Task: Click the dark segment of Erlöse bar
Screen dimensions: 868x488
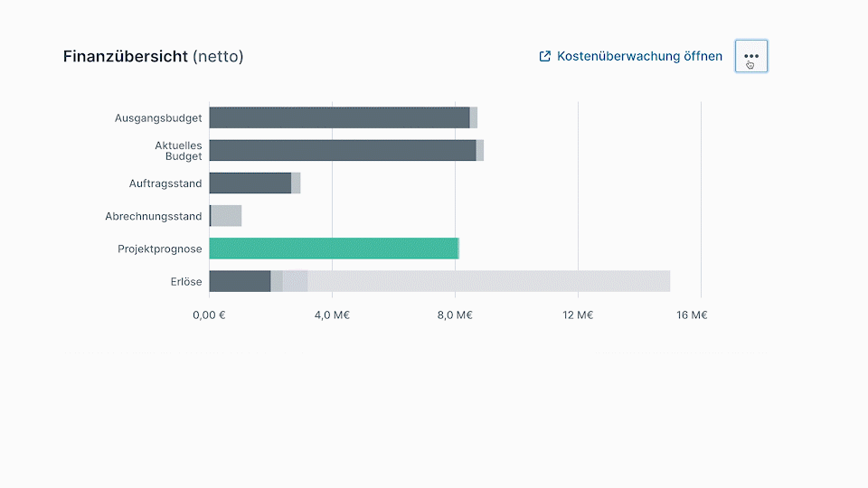Action: (240, 281)
